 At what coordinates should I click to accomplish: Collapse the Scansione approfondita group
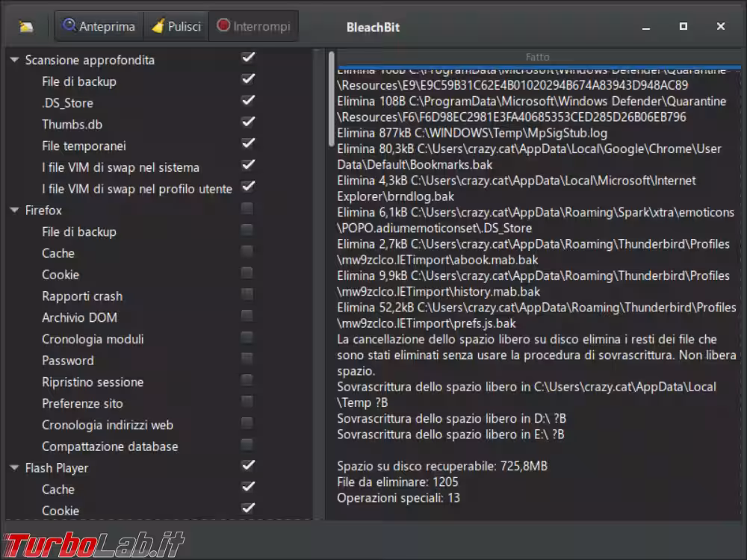tap(14, 60)
